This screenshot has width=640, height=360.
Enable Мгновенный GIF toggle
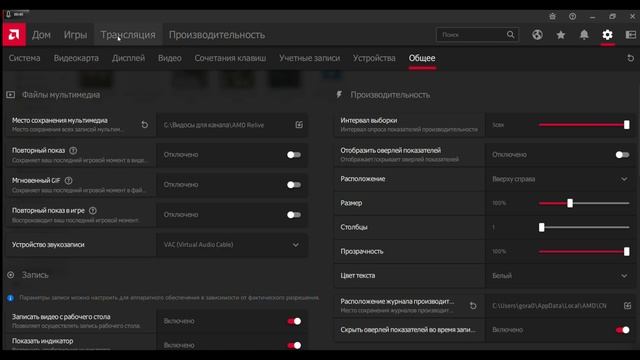pyautogui.click(x=294, y=185)
